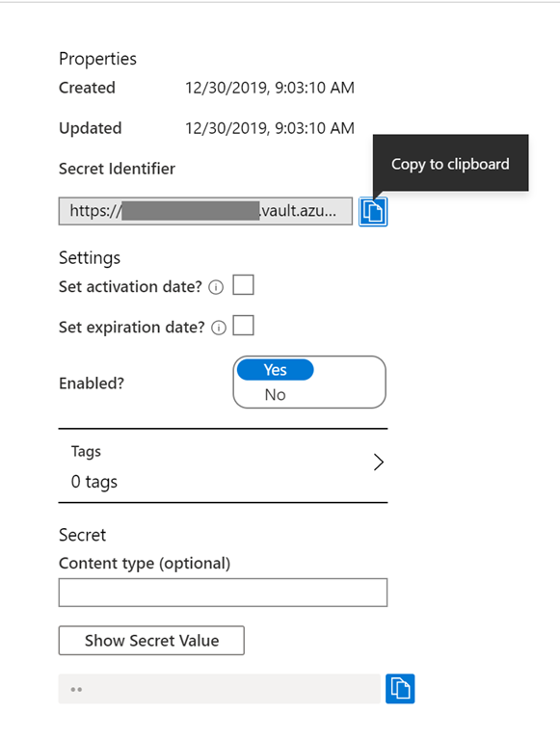
Task: Click the Show Secret Value button
Action: tap(151, 641)
